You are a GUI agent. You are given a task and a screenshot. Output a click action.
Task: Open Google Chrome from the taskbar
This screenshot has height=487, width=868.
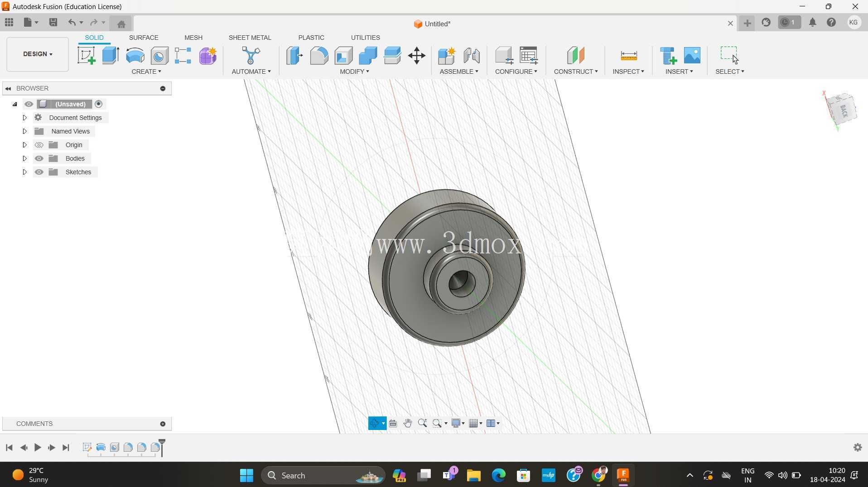[598, 475]
